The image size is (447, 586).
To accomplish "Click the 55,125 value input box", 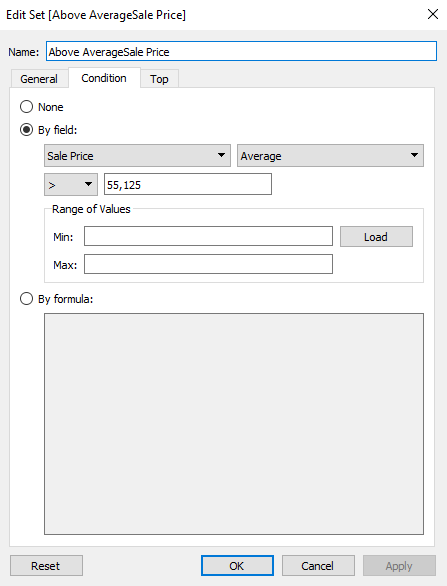I will 188,184.
